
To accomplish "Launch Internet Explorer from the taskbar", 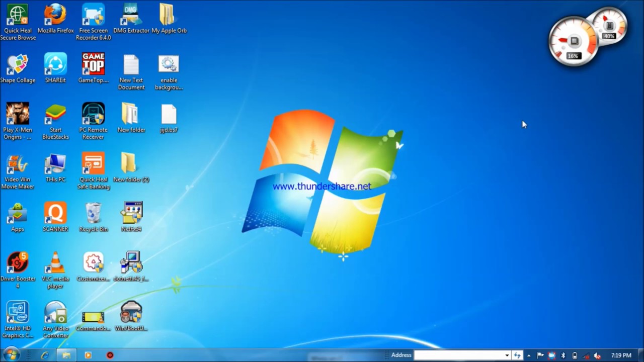I will [x=45, y=355].
